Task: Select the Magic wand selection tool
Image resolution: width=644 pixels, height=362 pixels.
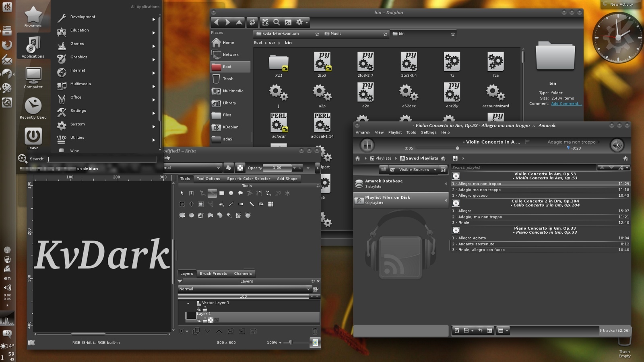Action: tap(229, 215)
